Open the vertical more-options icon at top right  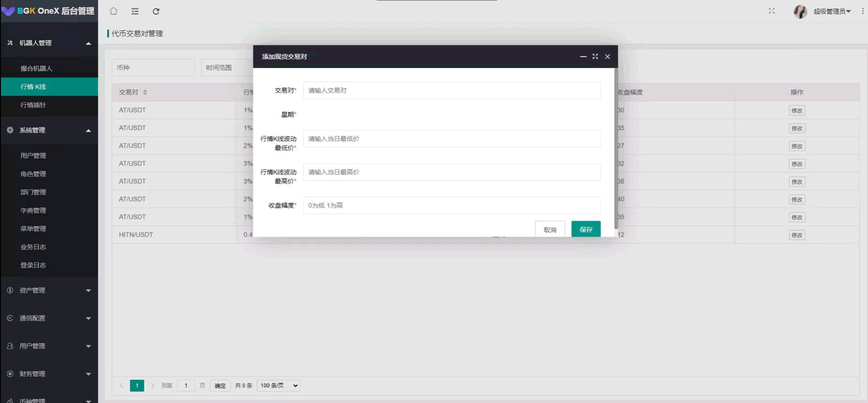coord(862,11)
